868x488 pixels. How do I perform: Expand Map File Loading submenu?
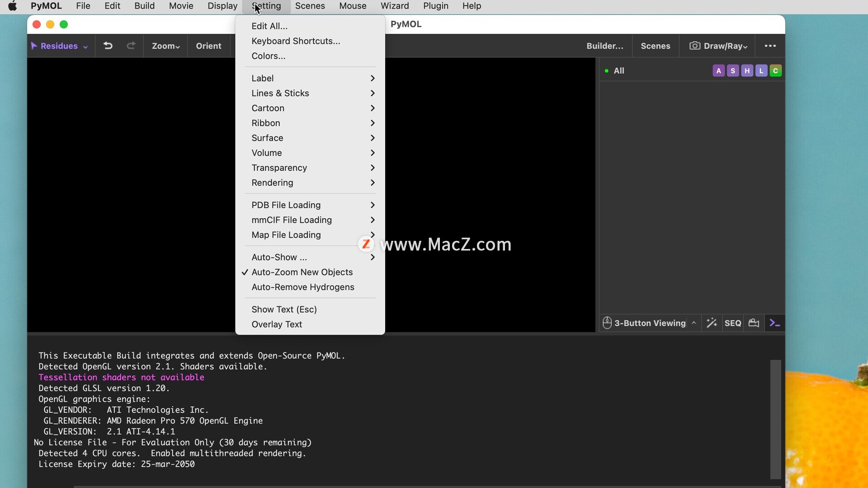tap(310, 235)
